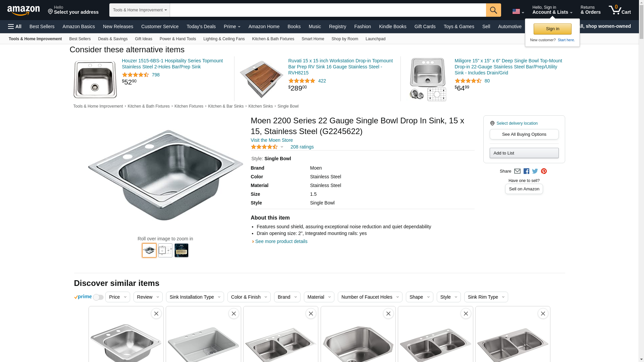
Task: Click the search magnifier button
Action: tap(493, 10)
